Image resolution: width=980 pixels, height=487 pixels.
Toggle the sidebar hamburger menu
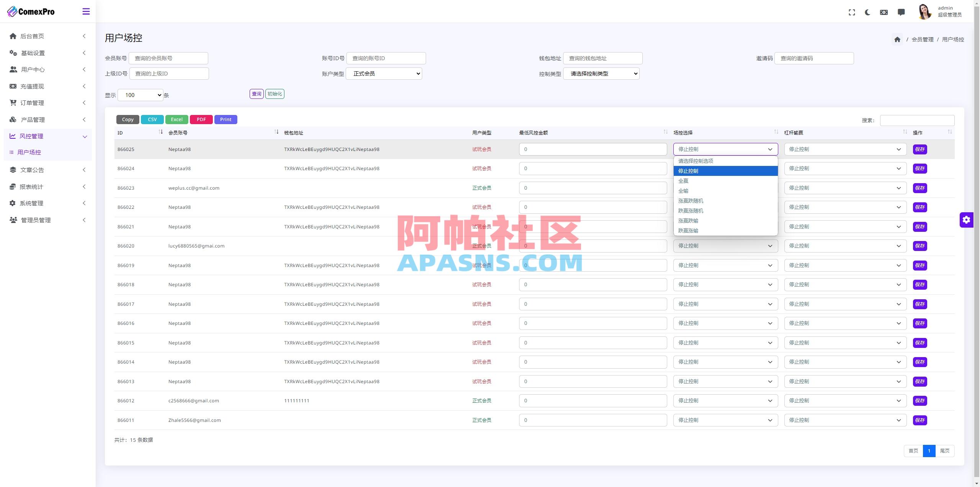coord(86,11)
